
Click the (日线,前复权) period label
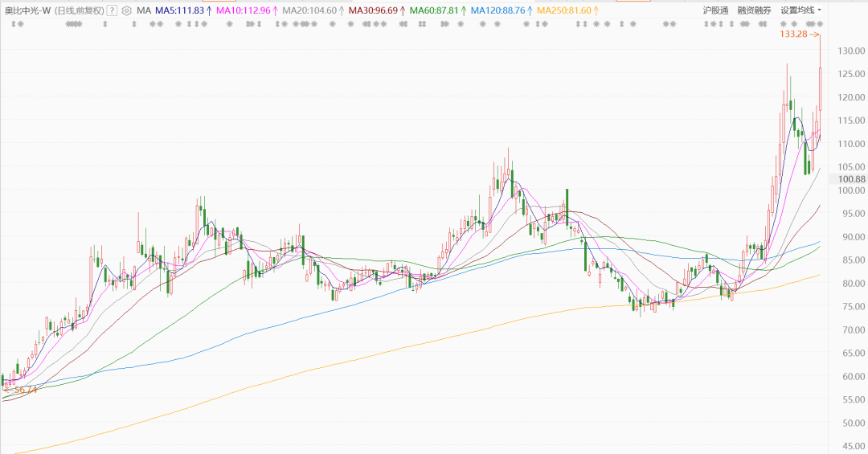point(79,10)
